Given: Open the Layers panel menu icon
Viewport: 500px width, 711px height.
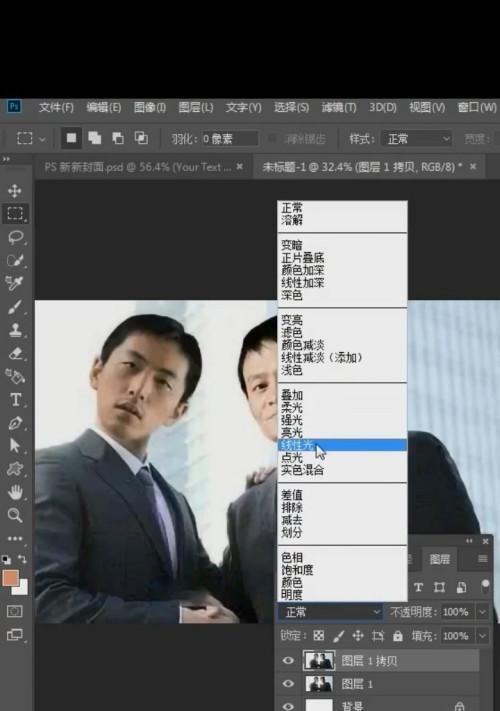Looking at the screenshot, I should tap(483, 559).
